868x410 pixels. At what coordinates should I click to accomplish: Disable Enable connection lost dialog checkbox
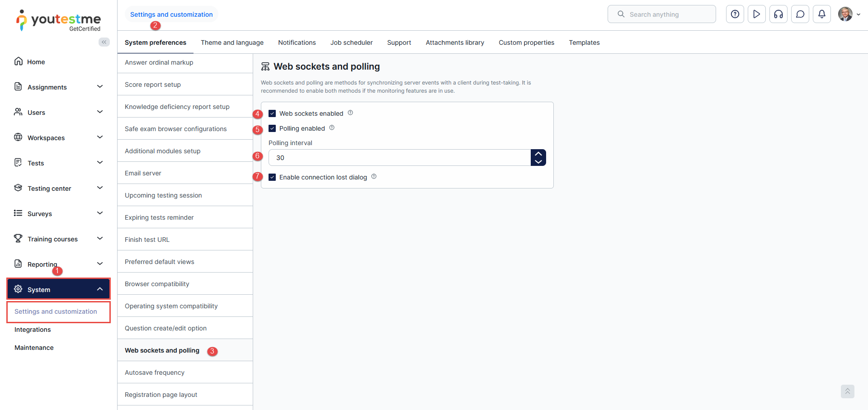tap(272, 177)
